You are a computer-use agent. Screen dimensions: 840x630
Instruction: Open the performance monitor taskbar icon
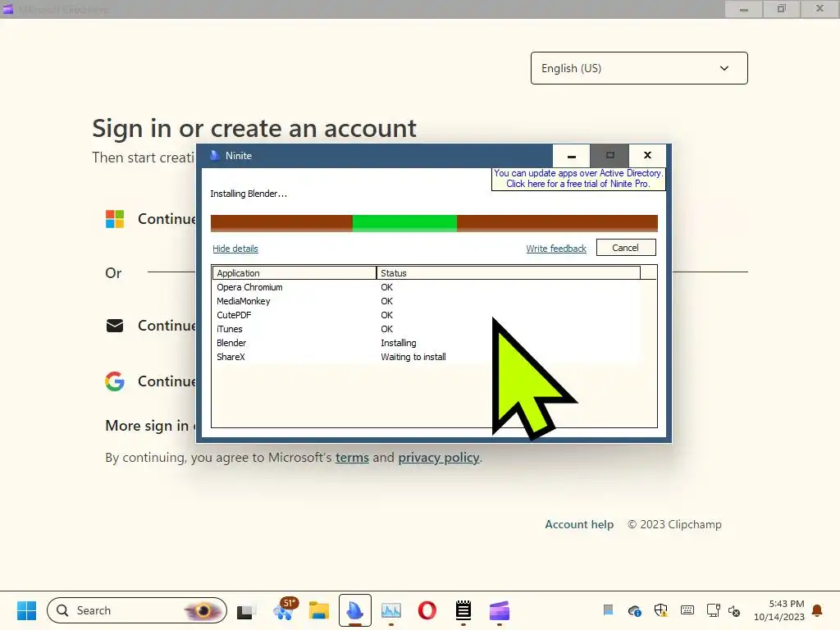[x=391, y=610]
